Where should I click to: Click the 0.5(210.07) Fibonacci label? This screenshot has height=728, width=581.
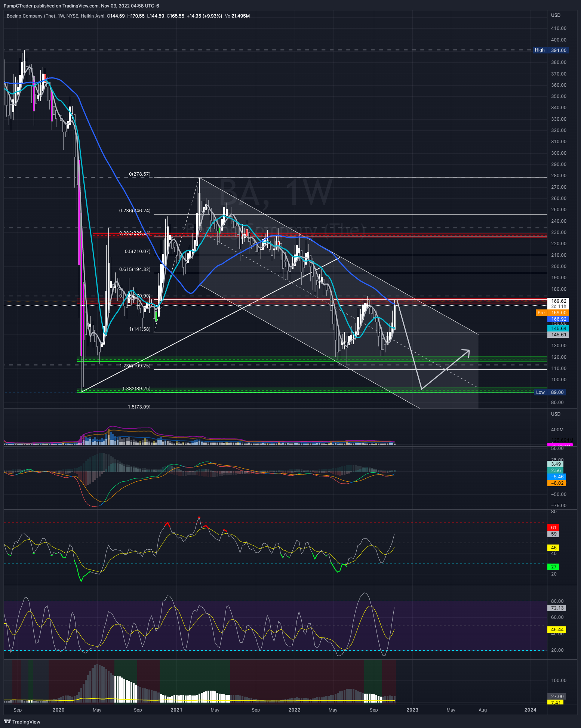(138, 252)
